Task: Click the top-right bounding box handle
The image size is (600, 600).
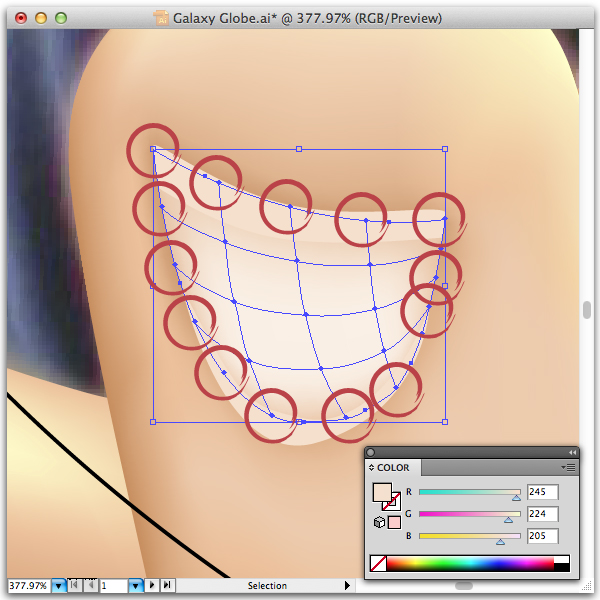Action: tap(445, 149)
